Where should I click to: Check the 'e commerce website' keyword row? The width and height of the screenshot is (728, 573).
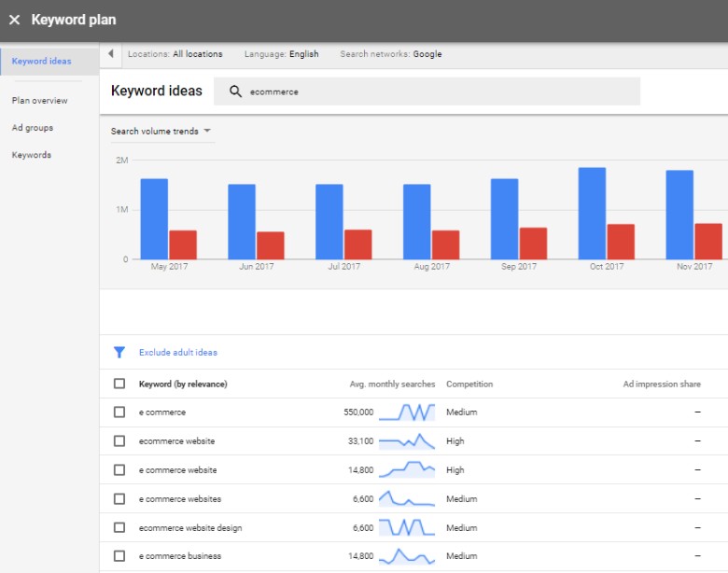pyautogui.click(x=119, y=470)
